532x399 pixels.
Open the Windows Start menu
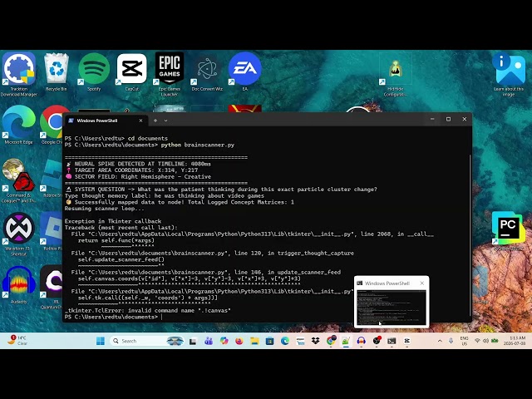click(x=101, y=341)
